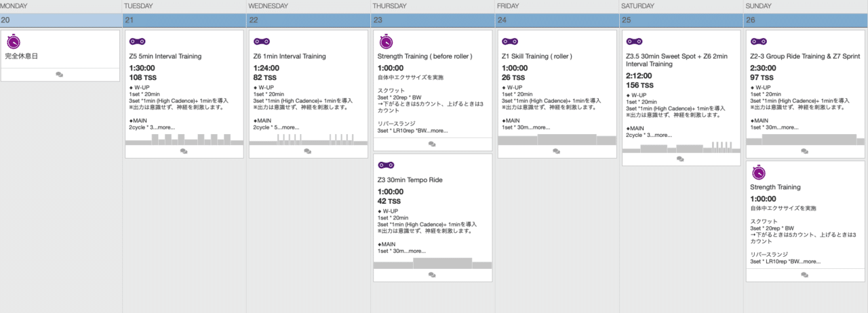The height and width of the screenshot is (313, 868).
Task: Select the Wednesday 22 day header
Action: pyautogui.click(x=309, y=20)
